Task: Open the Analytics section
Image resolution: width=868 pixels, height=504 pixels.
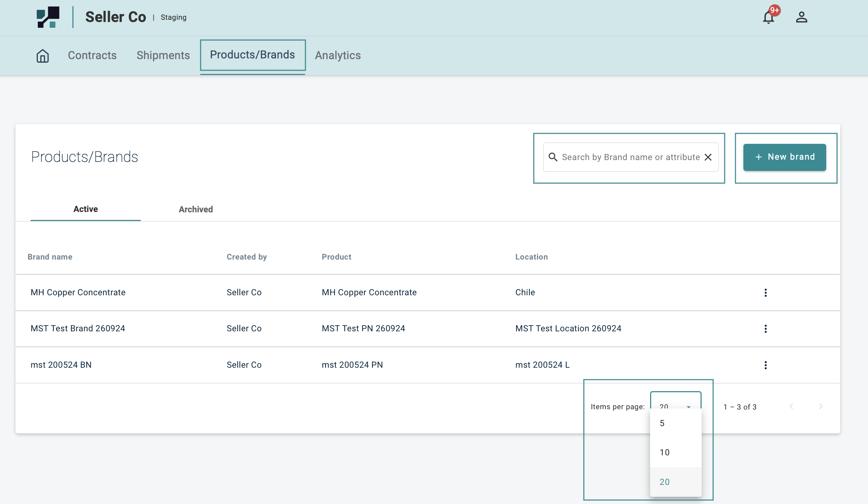Action: (x=338, y=56)
